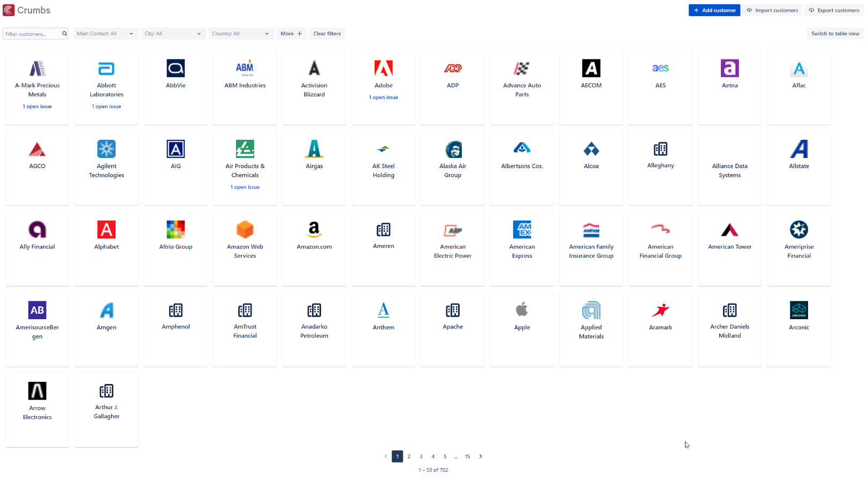Select the Ameriprise Financial logo
Screen dimensions: 868x482
[x=799, y=230]
